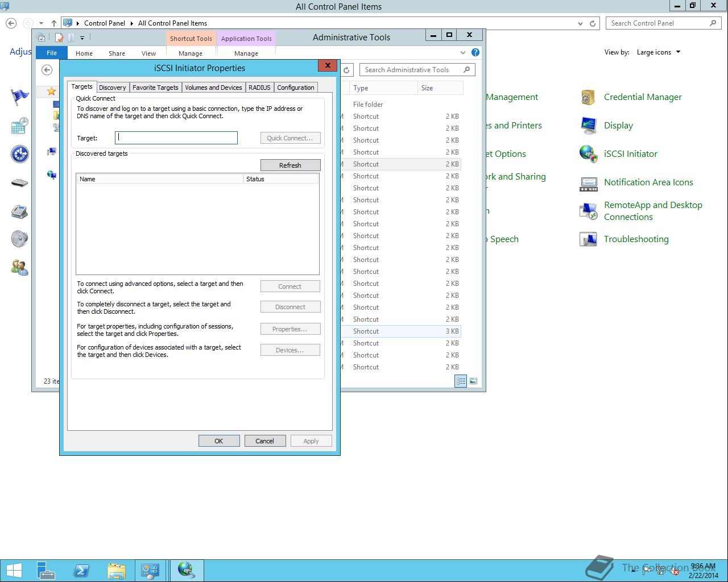Screen dimensions: 728x582
Task: Open the Date and Time icon
Action: [x=19, y=126]
